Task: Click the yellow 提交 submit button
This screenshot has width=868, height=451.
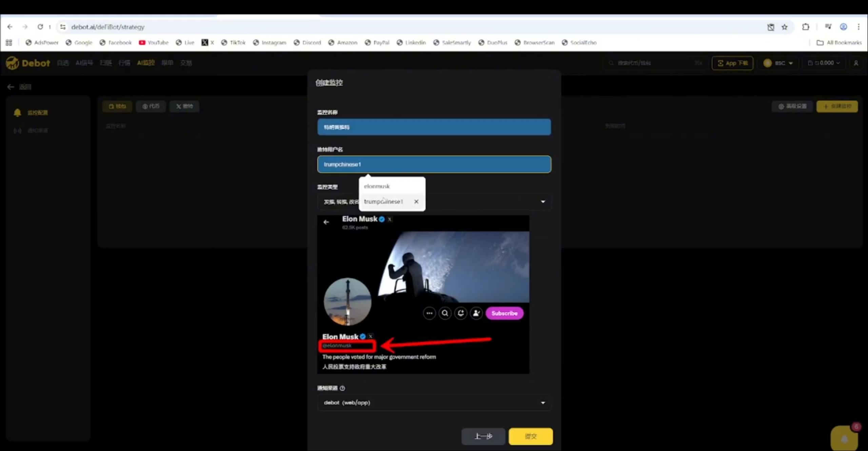Action: click(531, 436)
